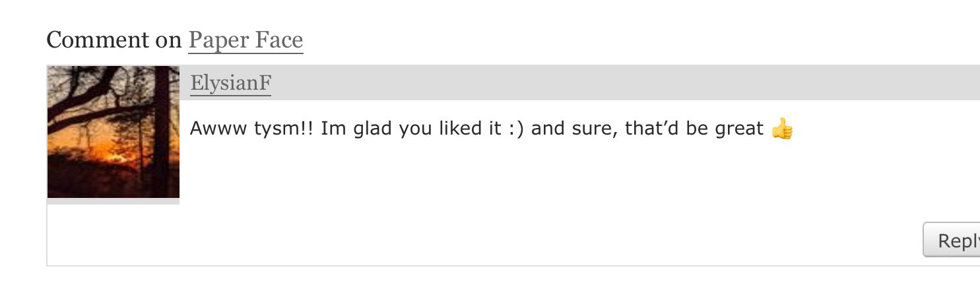Click the thumbs-up emoji in the comment

(x=782, y=129)
